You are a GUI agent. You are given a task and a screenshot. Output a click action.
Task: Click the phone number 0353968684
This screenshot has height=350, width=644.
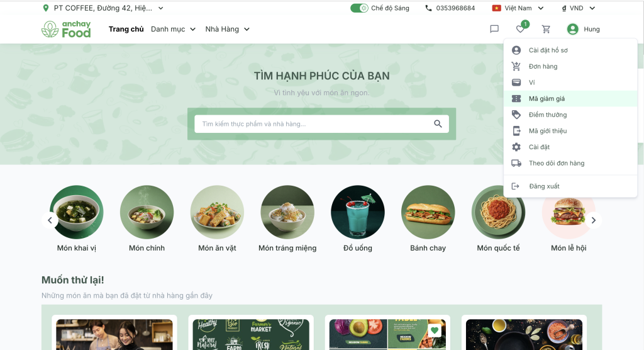click(455, 8)
